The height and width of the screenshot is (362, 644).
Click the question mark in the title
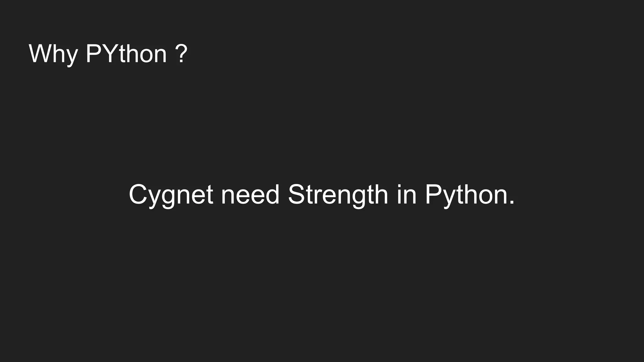(181, 53)
